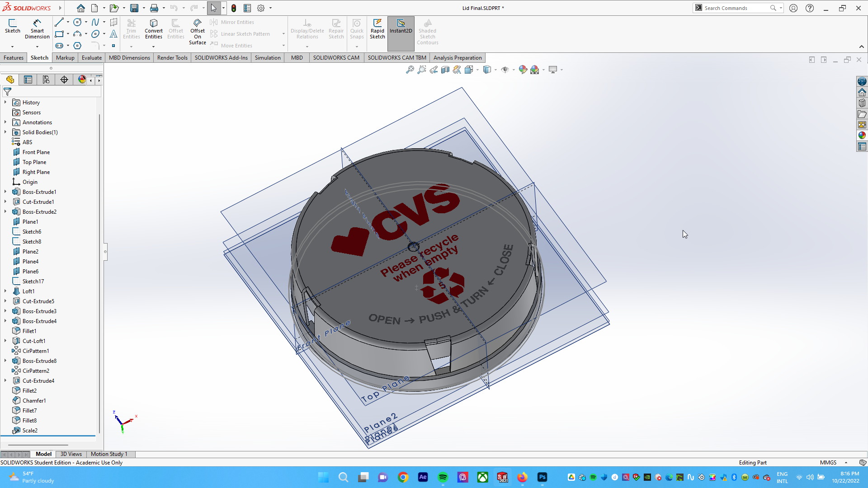Image resolution: width=868 pixels, height=488 pixels.
Task: Open the DimXpertManager tab
Action: click(64, 80)
